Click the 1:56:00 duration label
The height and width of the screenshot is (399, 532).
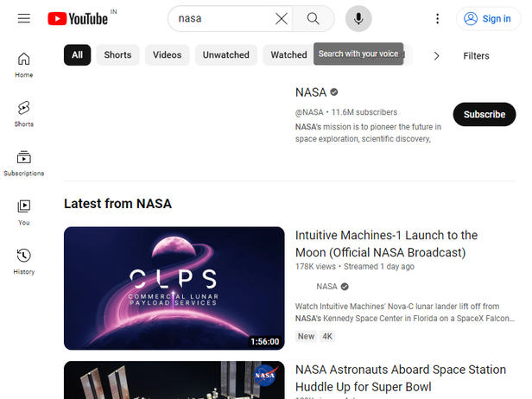[x=265, y=341]
